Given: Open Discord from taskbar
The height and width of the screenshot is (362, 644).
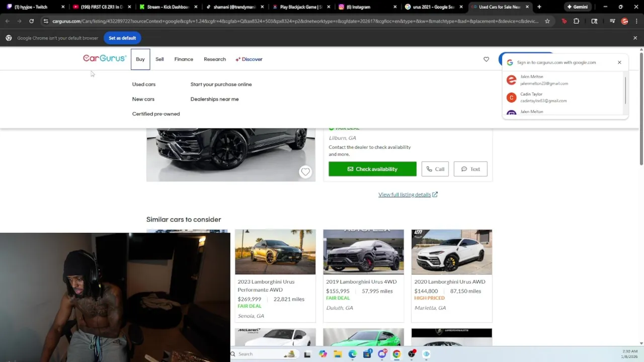Looking at the screenshot, I should pos(382,354).
